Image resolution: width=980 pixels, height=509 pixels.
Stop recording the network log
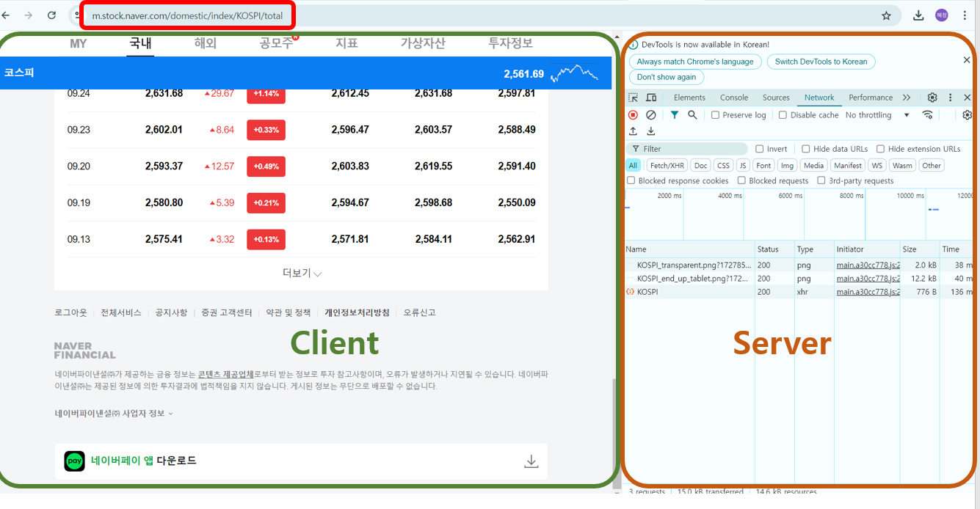[x=633, y=115]
